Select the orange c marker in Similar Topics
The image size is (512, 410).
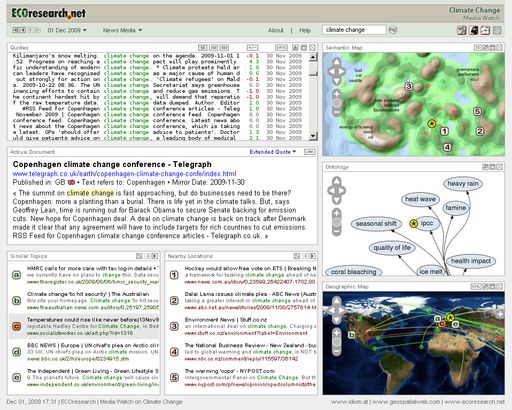tap(17, 326)
